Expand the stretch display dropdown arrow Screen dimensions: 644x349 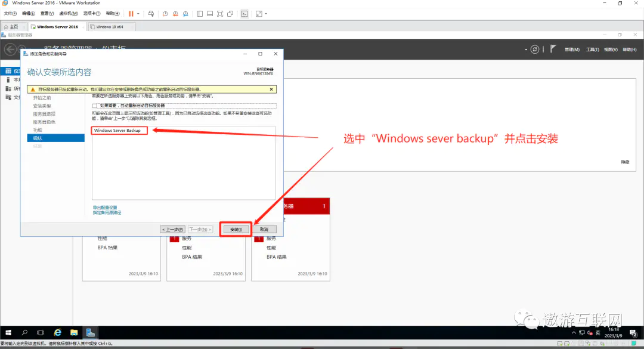click(x=266, y=14)
